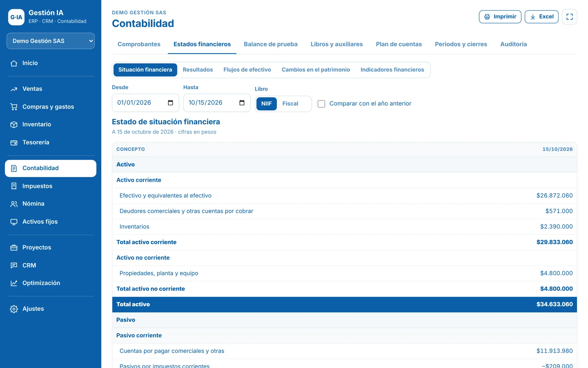Select the NIIF book option
The height and width of the screenshot is (368, 588).
266,104
